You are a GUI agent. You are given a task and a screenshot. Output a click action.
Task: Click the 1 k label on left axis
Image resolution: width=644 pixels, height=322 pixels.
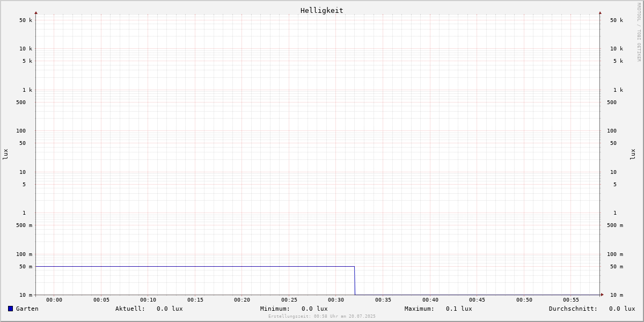tap(27, 90)
